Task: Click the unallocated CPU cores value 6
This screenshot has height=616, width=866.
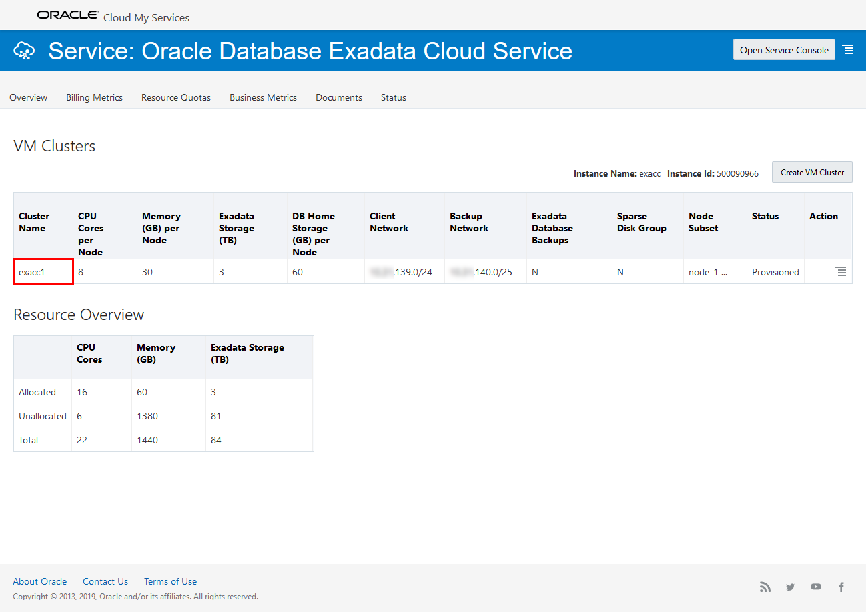Action: 79,416
